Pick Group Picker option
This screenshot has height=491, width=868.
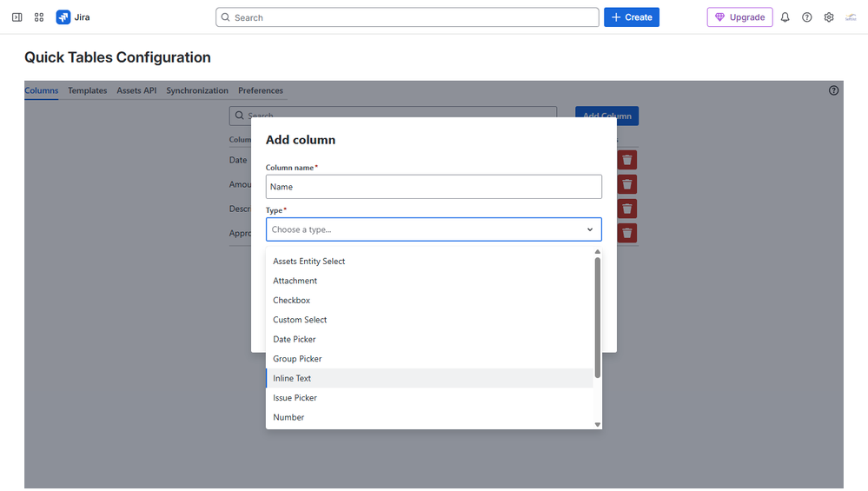[x=429, y=359]
